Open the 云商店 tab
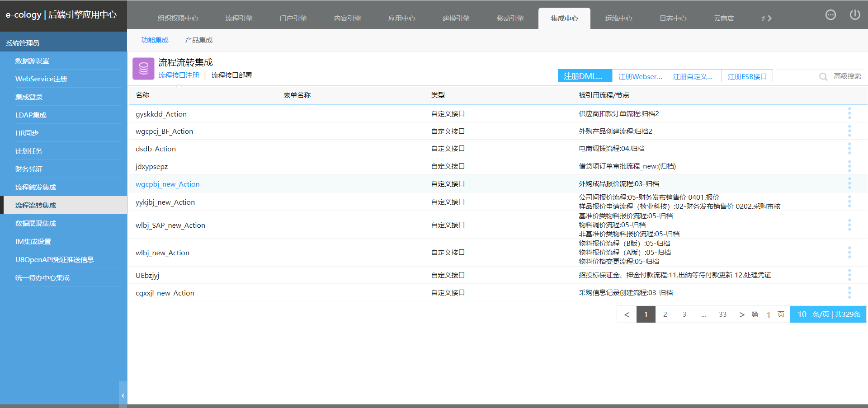Screen dimensions: 868x408 [723, 19]
